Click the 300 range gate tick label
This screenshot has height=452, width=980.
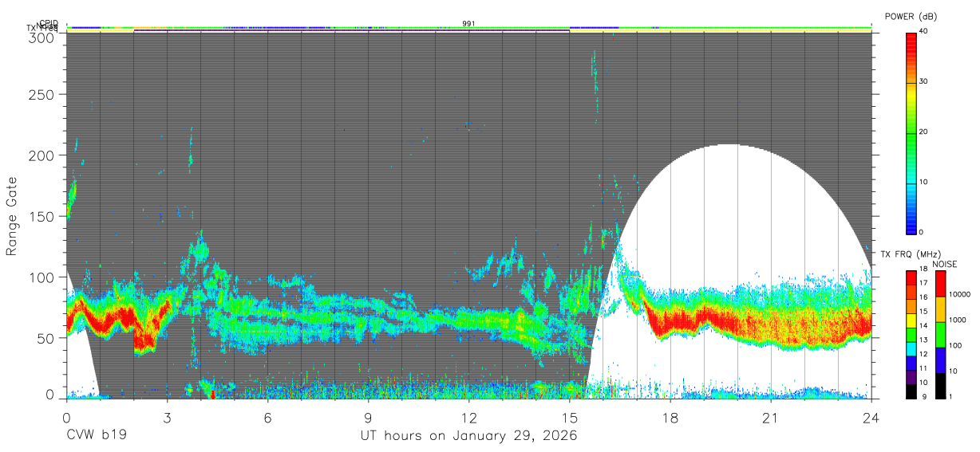point(42,37)
